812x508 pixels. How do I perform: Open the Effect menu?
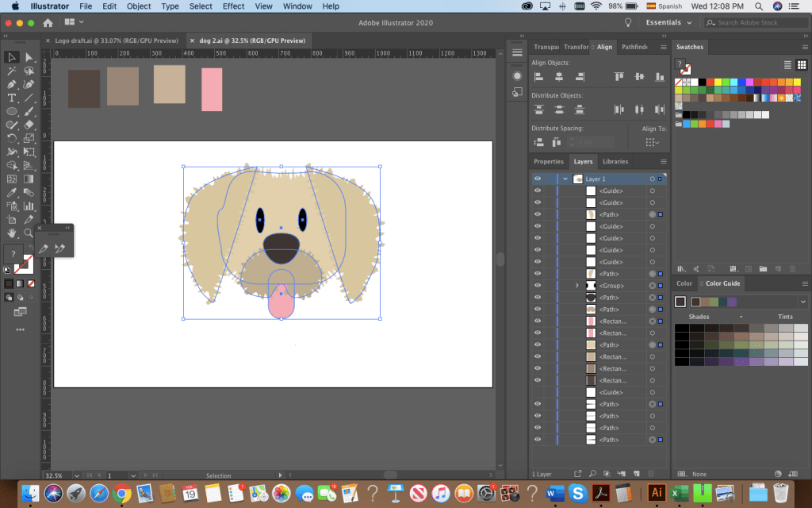tap(233, 6)
